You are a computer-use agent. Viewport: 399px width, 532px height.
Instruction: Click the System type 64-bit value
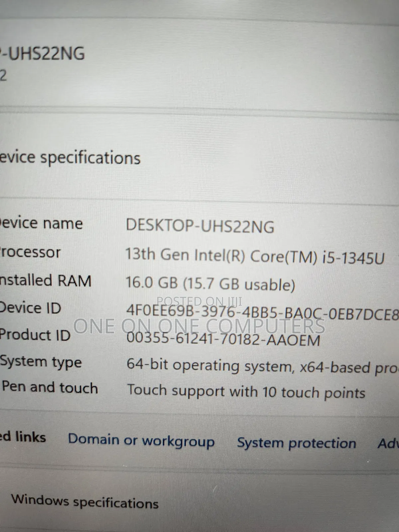click(262, 366)
